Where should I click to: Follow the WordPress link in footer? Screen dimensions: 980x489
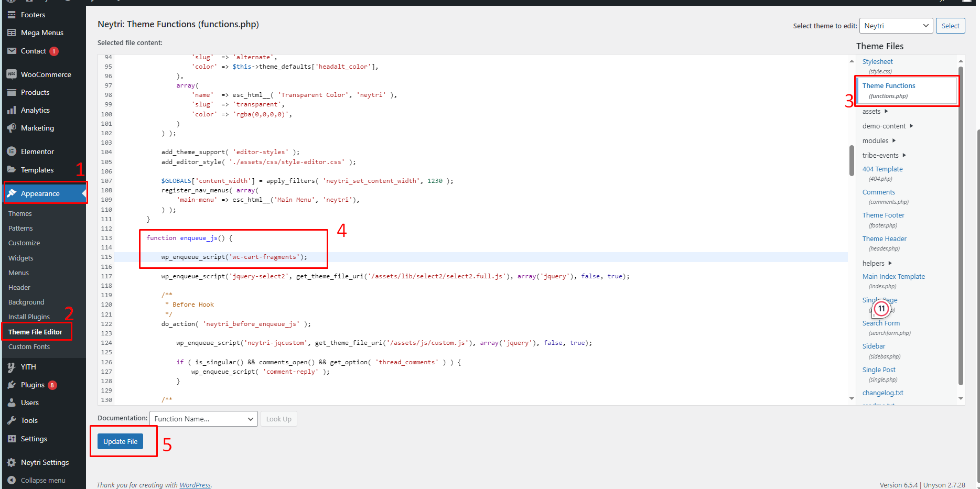[195, 485]
